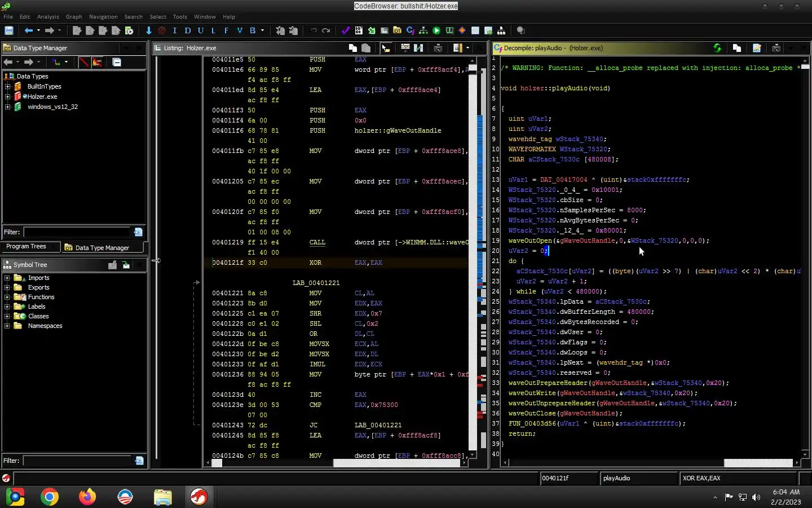
Task: Expand the Functions folder in Symbol Tree
Action: 7,297
